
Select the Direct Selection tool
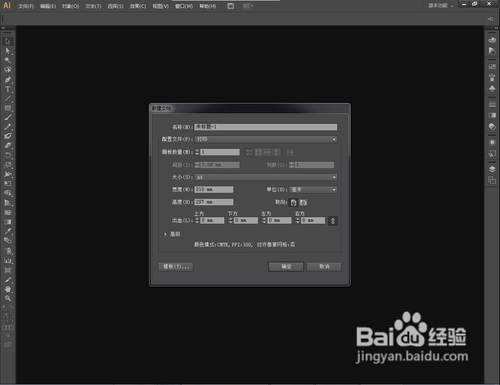pyautogui.click(x=8, y=51)
